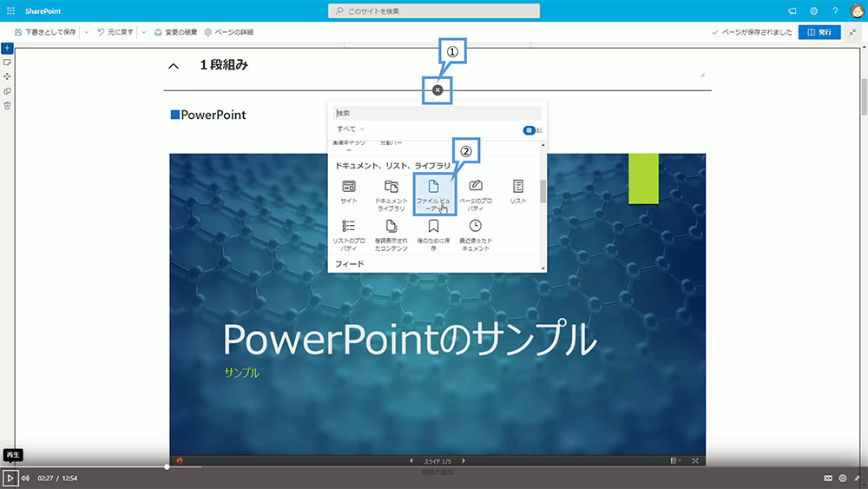Image resolution: width=868 pixels, height=489 pixels.
Task: Choose the リスト web part
Action: pos(518,192)
